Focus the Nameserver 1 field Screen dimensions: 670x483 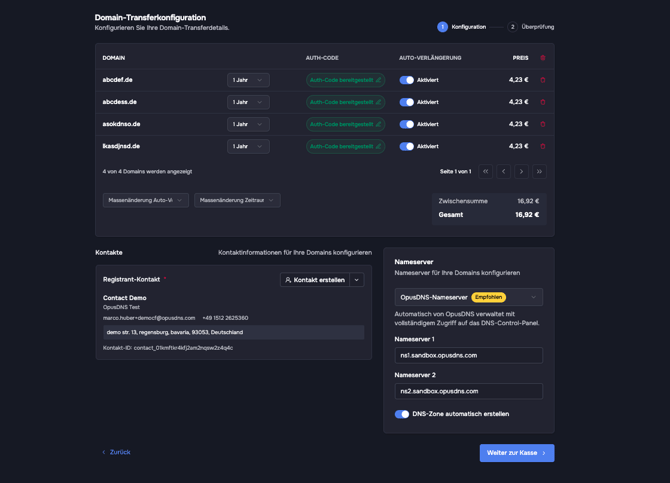(x=469, y=355)
